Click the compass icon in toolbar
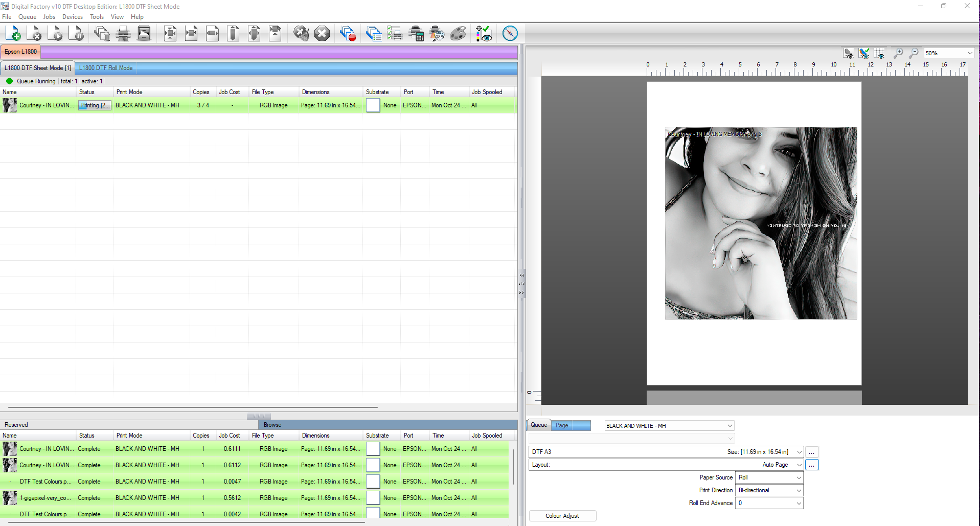 (510, 34)
